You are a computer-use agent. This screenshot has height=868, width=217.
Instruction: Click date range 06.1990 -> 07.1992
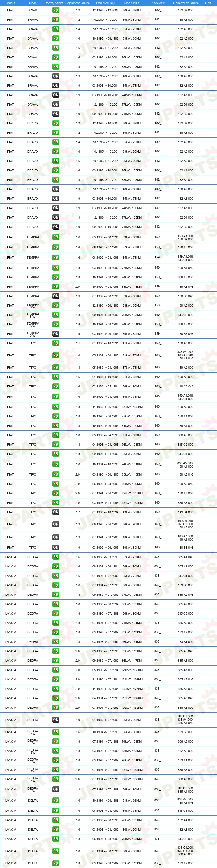[105, 247]
